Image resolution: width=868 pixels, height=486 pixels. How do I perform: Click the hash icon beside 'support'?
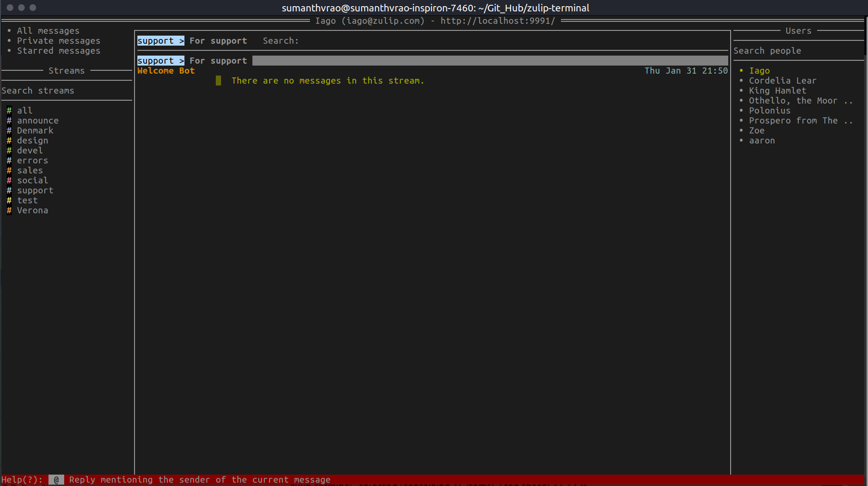point(9,191)
